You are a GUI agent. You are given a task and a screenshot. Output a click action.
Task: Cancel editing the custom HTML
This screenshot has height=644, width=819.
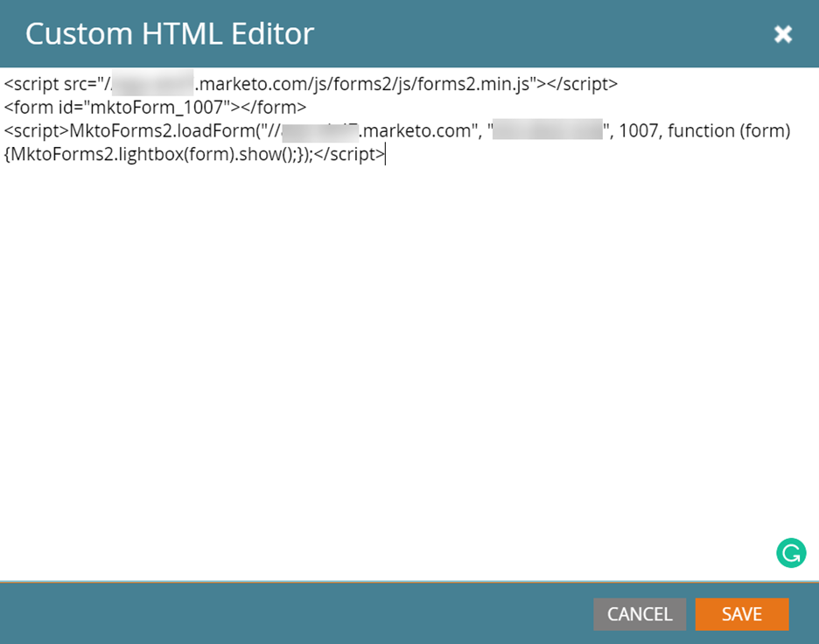coord(640,614)
